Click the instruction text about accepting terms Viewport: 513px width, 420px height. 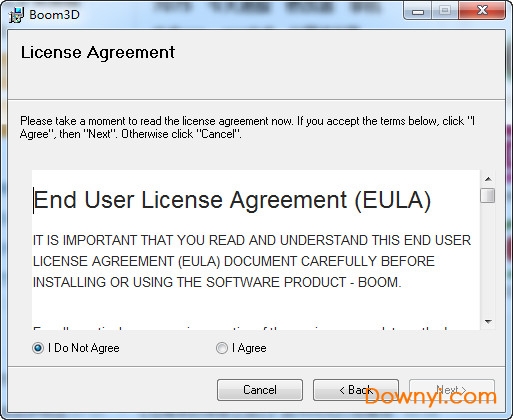click(x=247, y=127)
